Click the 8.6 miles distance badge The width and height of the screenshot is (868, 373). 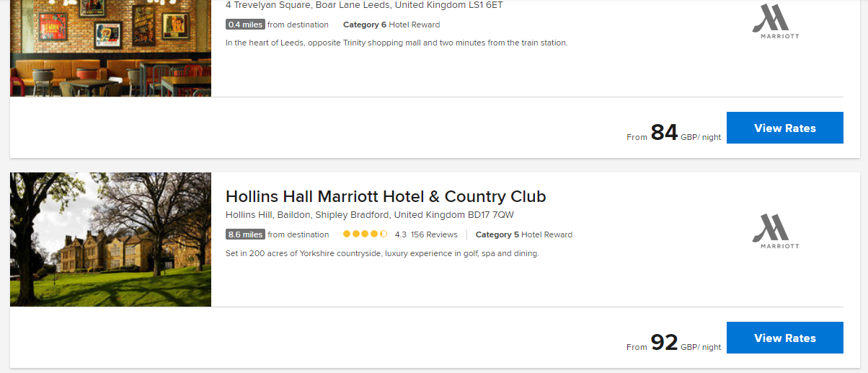coord(245,234)
